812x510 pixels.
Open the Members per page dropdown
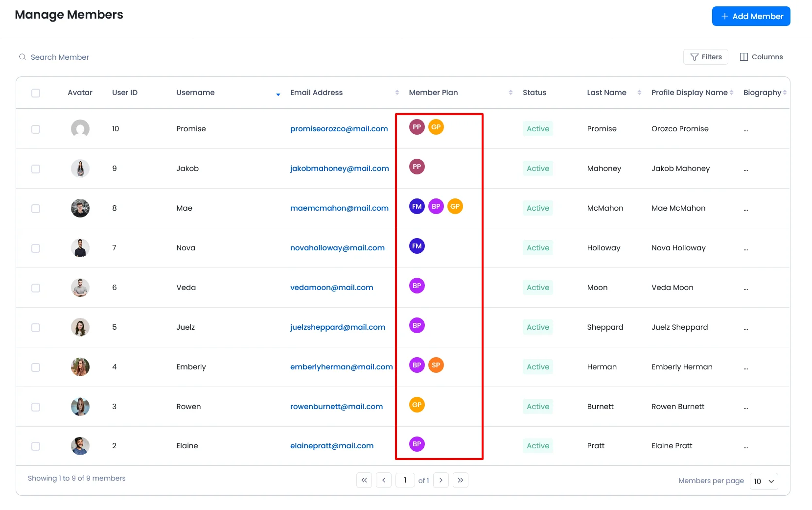764,481
